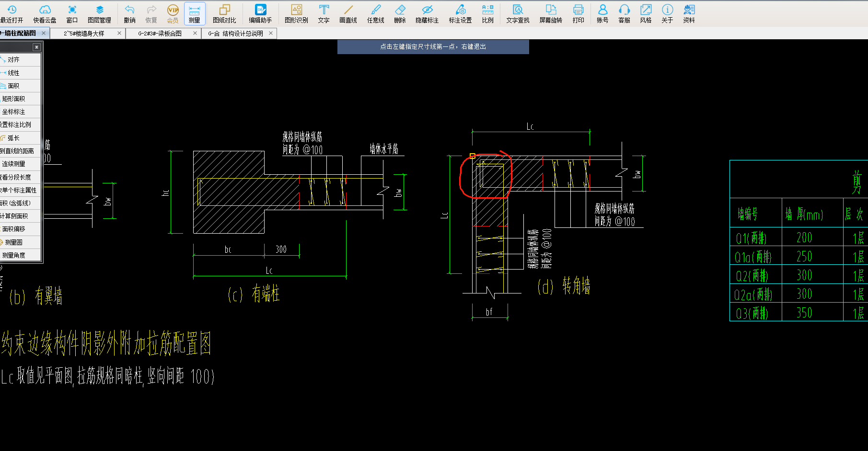Select 图形识别 shape recognition

point(296,14)
